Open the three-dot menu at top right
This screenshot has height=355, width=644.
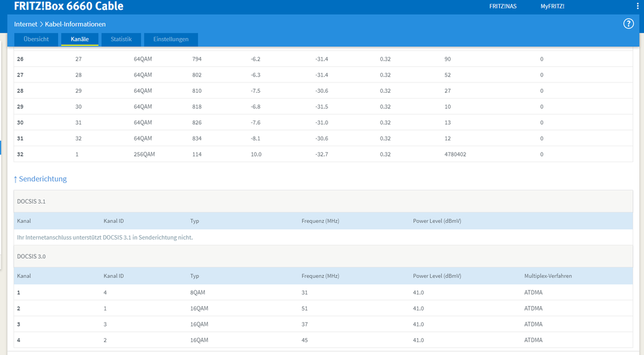tap(638, 6)
